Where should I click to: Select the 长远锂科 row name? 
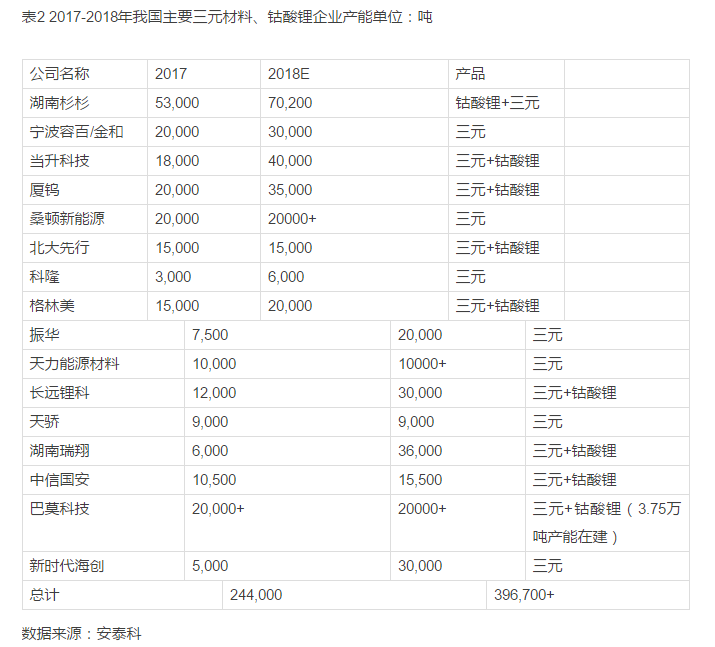60,393
